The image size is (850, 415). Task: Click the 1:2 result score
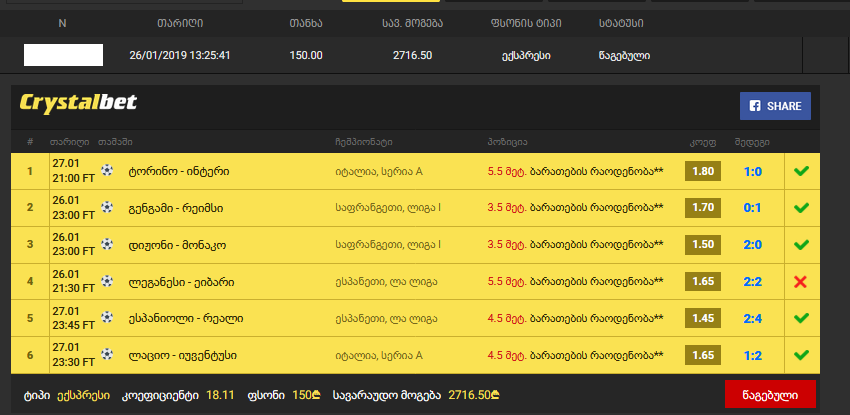752,355
